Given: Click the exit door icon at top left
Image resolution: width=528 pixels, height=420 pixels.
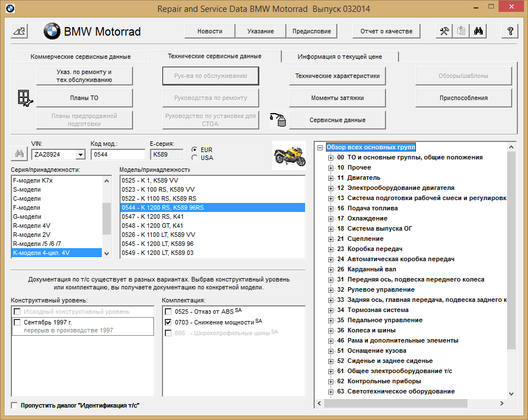Looking at the screenshot, I should coord(19,32).
